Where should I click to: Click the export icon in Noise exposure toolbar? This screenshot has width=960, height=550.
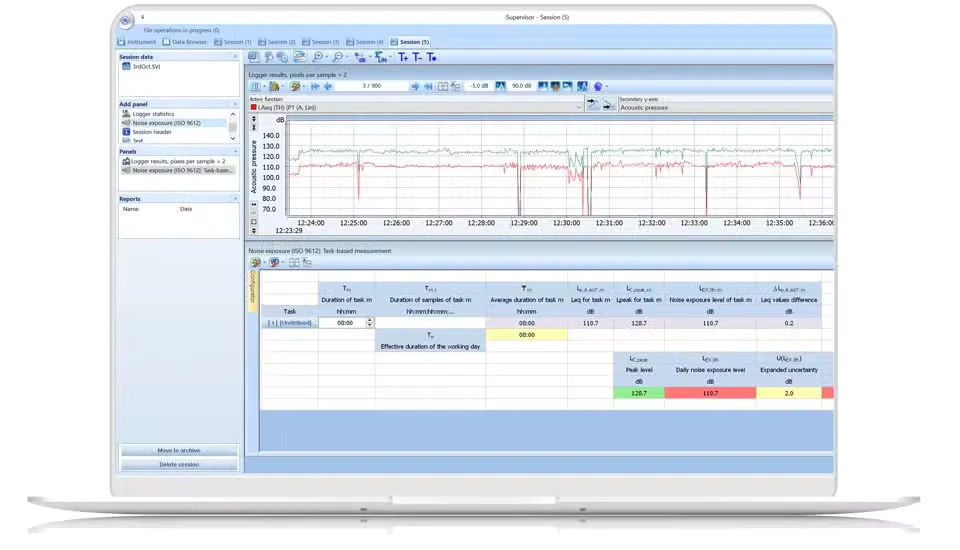[255, 262]
